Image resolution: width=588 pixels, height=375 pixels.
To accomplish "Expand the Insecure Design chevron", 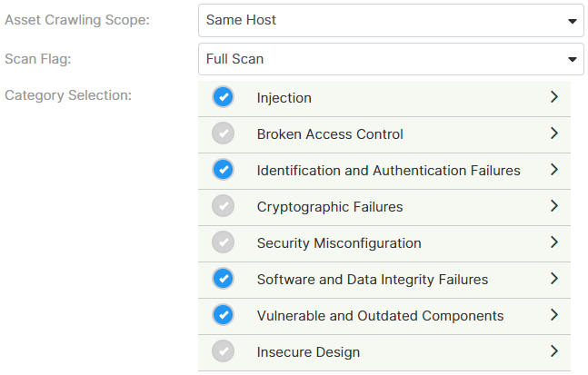I will (x=553, y=351).
